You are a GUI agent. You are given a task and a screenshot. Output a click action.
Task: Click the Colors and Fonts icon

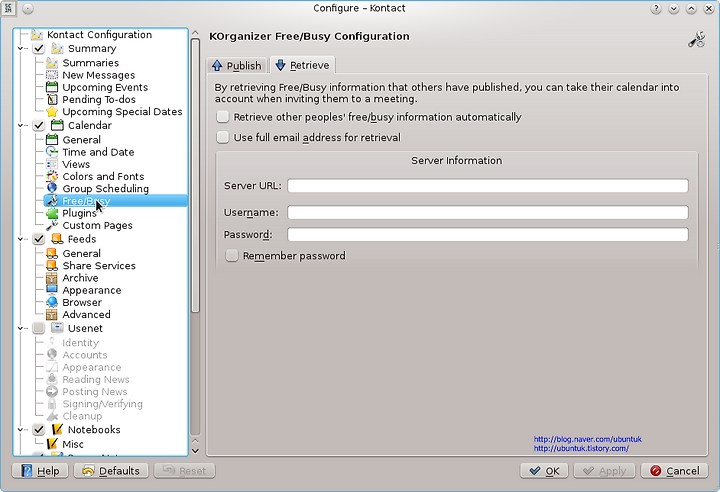click(x=52, y=176)
